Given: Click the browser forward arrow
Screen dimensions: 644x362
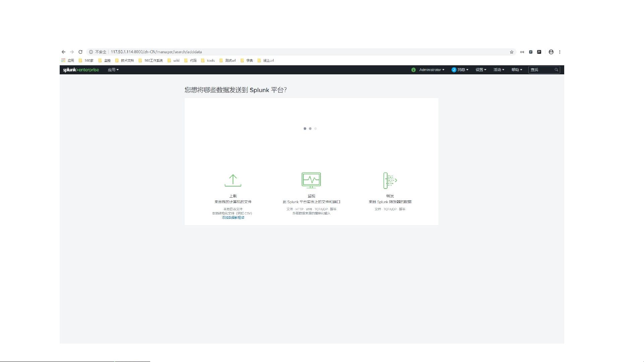Looking at the screenshot, I should coord(72,52).
